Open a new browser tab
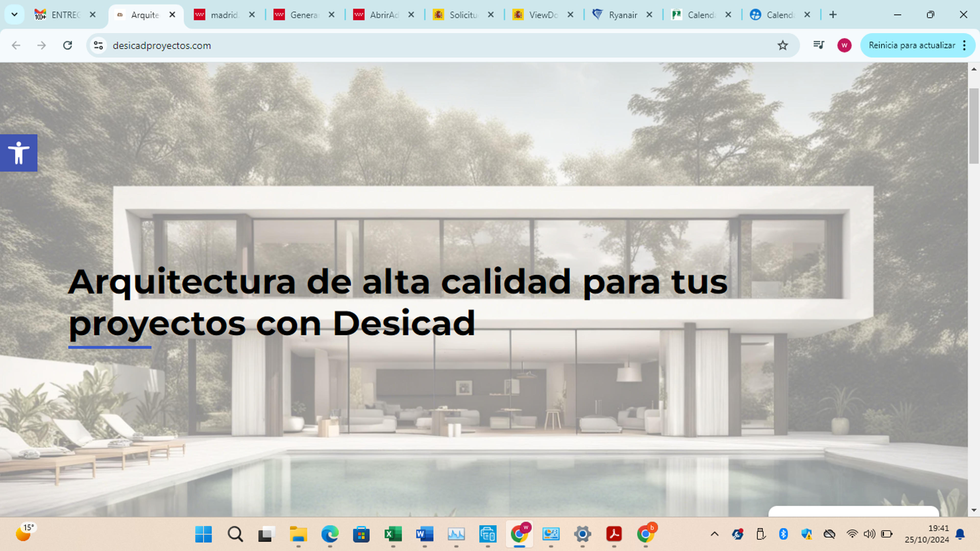 point(833,15)
